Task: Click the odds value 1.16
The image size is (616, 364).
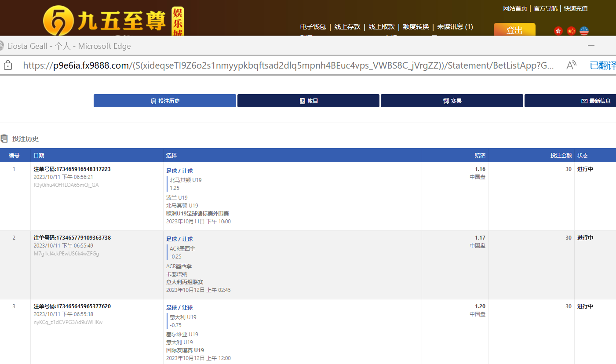Action: 480,169
